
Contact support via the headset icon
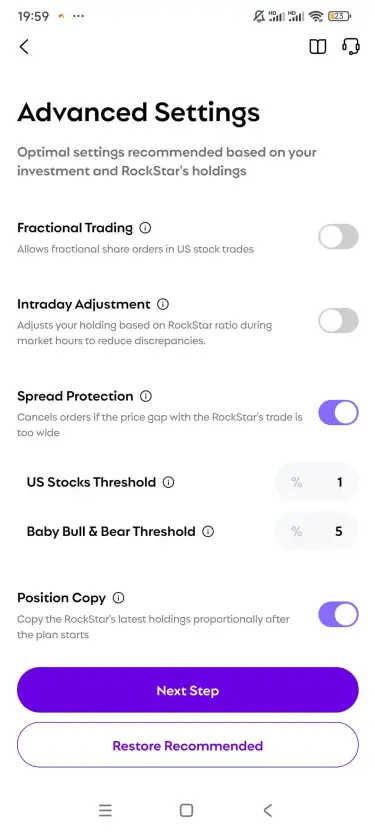pos(351,47)
